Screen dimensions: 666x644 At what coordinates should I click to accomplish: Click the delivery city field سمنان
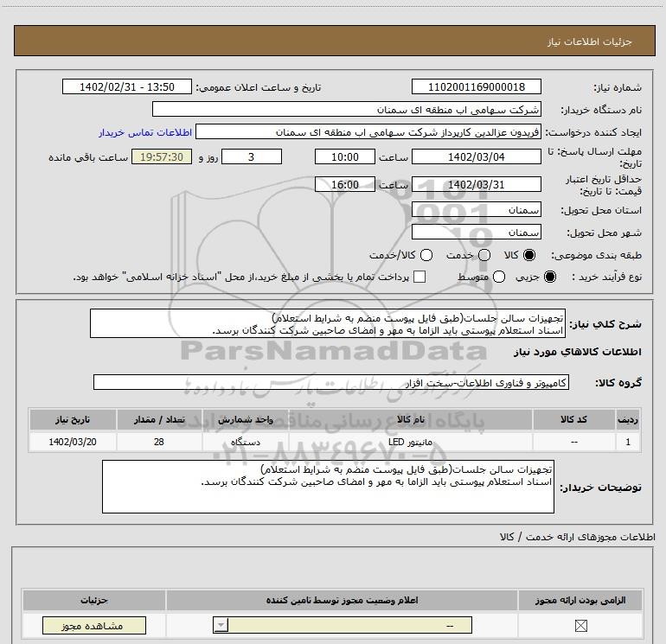(x=476, y=232)
